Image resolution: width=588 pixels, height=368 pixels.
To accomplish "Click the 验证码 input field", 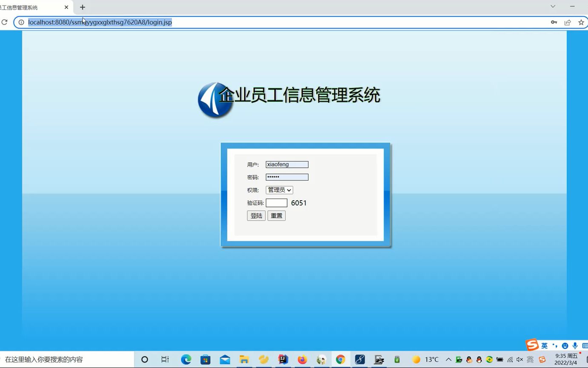I will (x=277, y=203).
